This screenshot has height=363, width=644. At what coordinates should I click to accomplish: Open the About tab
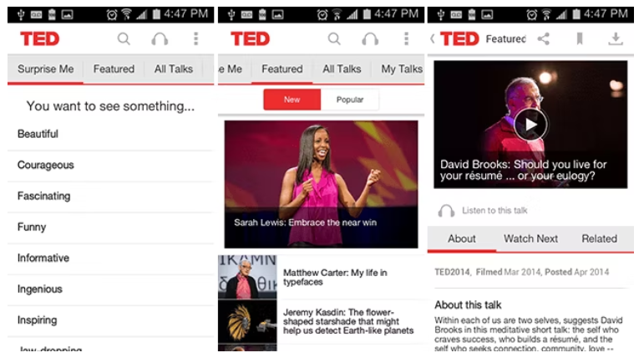[x=462, y=239]
